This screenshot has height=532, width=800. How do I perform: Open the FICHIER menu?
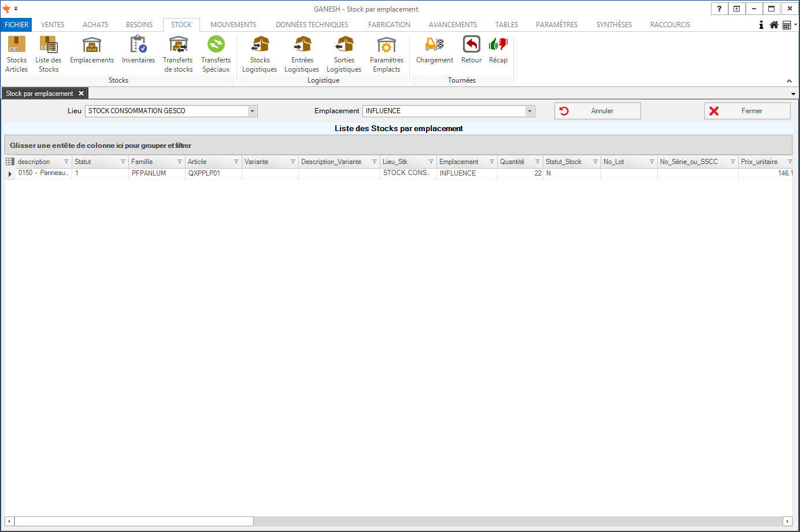pos(16,25)
